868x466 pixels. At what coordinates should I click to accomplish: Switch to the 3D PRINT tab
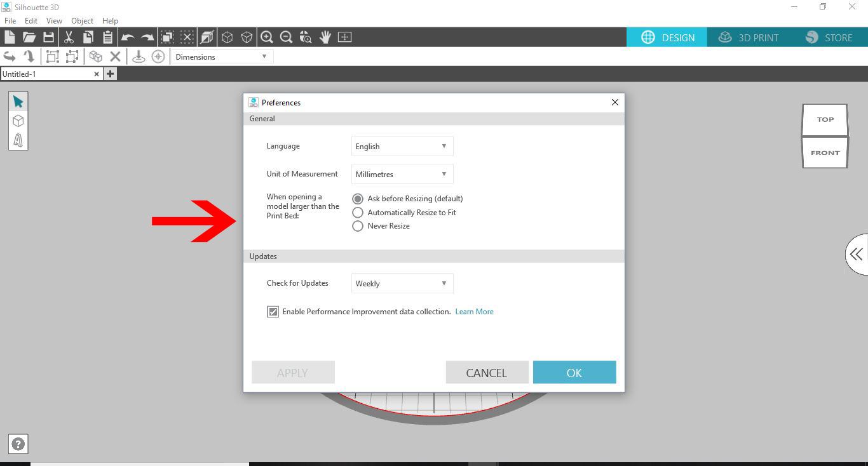748,37
